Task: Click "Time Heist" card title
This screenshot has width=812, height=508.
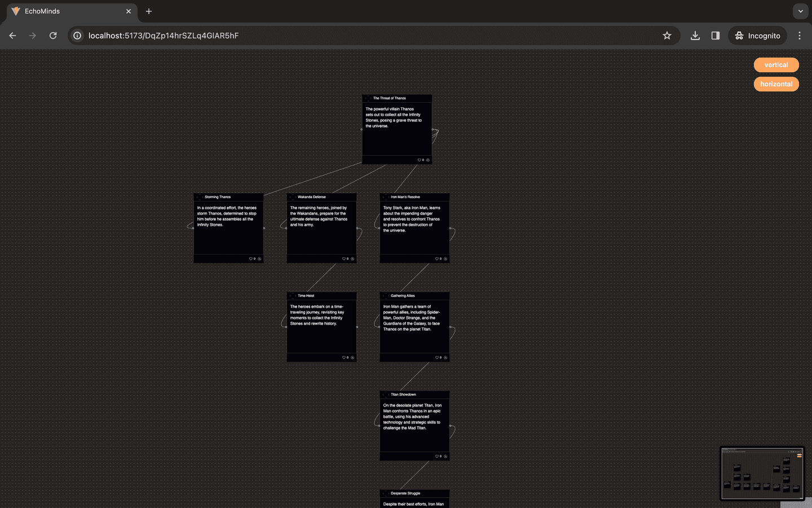Action: 306,296
